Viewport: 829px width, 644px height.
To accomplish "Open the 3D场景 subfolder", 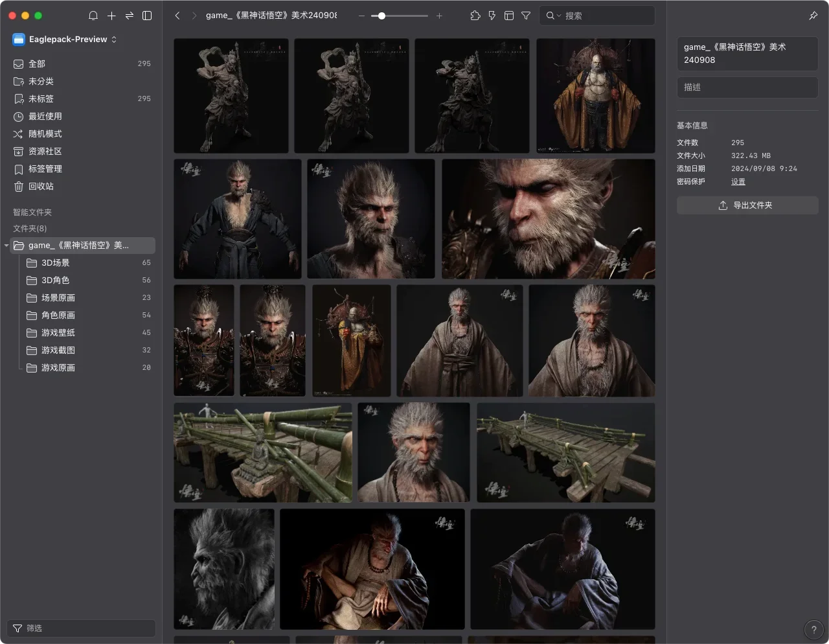I will [x=88, y=262].
